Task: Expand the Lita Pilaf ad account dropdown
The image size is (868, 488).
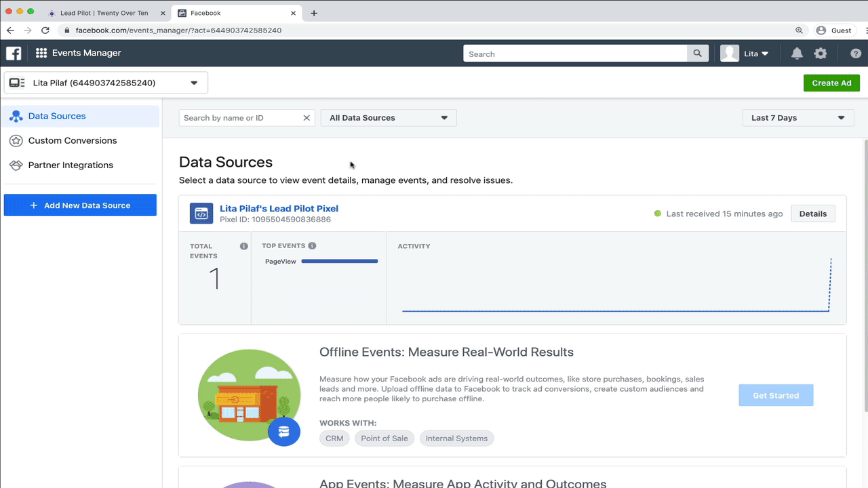Action: (106, 83)
